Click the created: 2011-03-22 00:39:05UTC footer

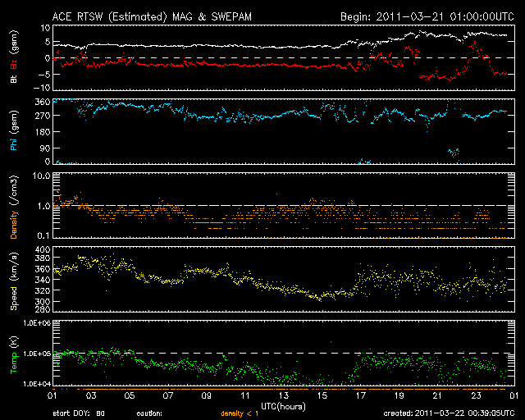[x=449, y=413]
